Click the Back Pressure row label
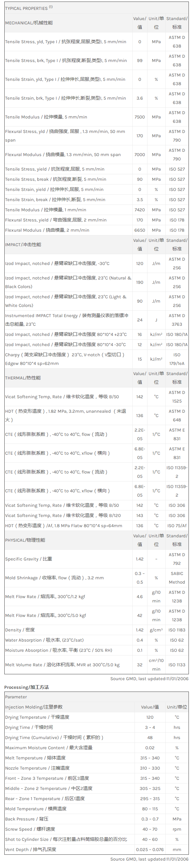The image size is (191, 868). point(27,819)
